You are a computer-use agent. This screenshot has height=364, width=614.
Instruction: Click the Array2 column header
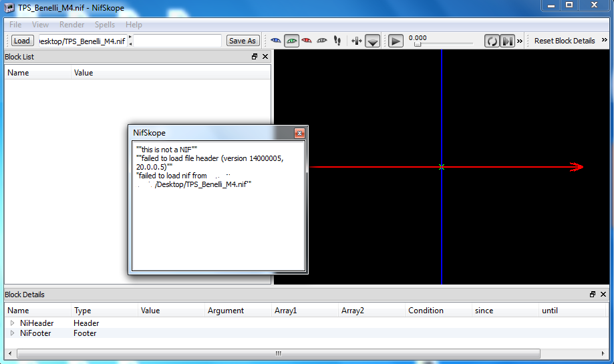click(372, 311)
